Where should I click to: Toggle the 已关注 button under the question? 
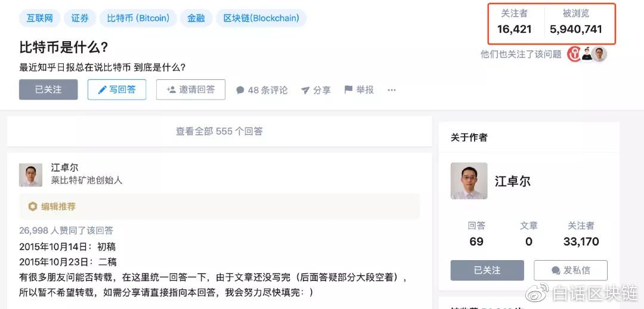coord(48,89)
